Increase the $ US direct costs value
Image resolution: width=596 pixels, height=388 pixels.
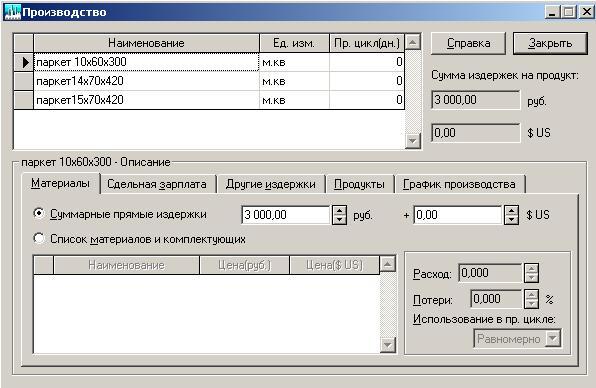[x=511, y=210]
